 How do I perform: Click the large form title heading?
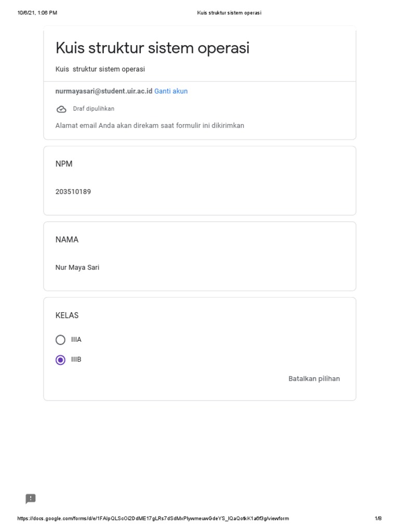(152, 48)
